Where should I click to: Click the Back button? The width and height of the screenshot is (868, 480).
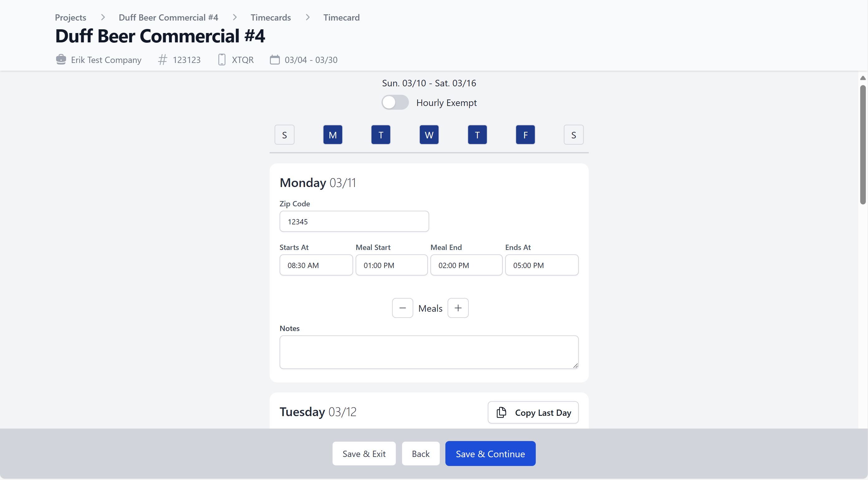point(420,454)
